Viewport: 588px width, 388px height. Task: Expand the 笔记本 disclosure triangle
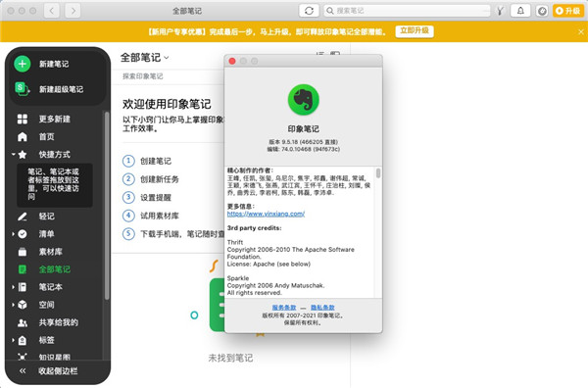13,287
